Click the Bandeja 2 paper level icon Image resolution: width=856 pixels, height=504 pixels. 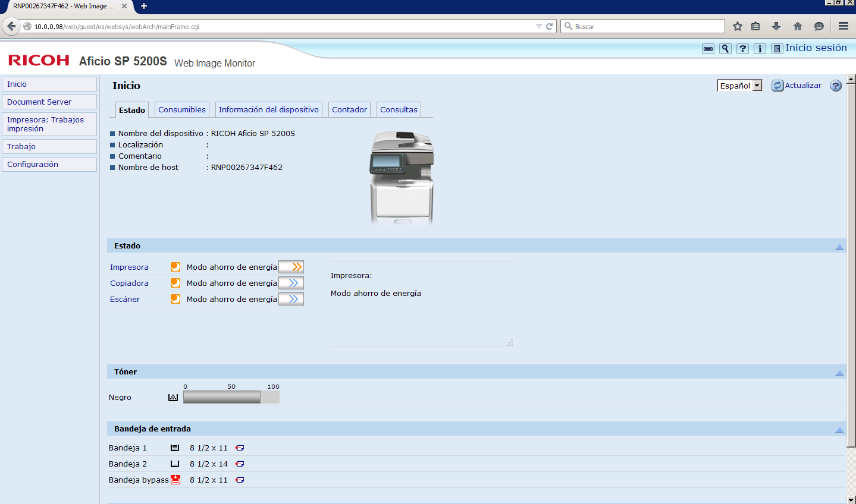pos(175,464)
